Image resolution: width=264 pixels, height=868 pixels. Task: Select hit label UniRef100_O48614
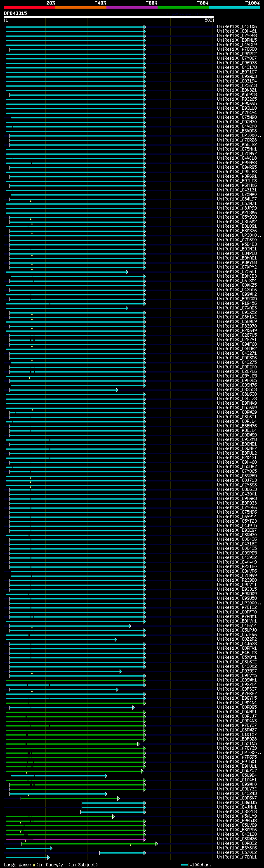coord(237,626)
